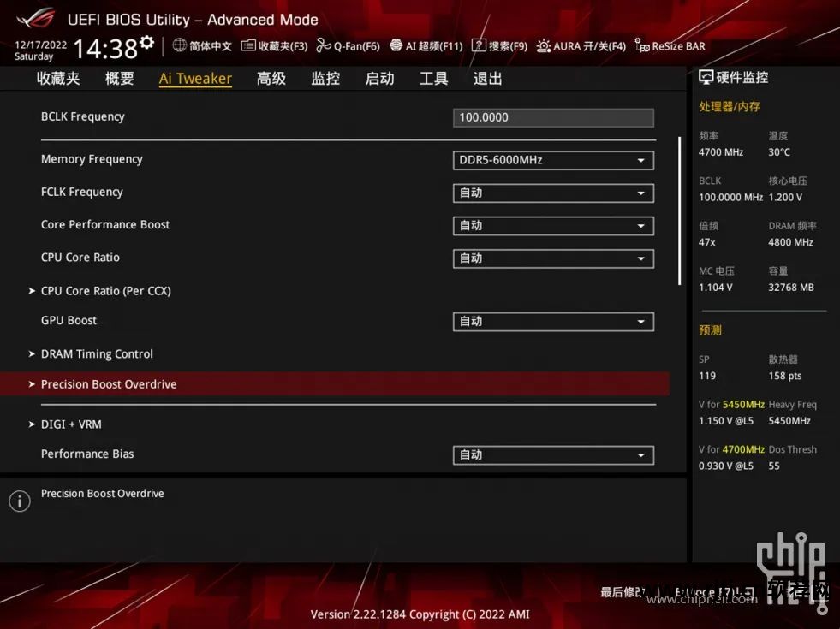Click 158 pts cooler score
The width and height of the screenshot is (840, 629).
[785, 376]
